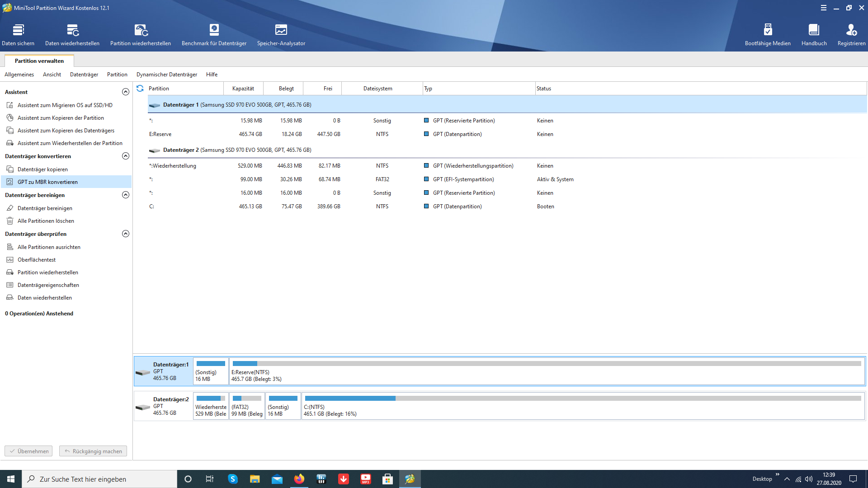
Task: Open the Allgemeines menu
Action: click(x=19, y=75)
